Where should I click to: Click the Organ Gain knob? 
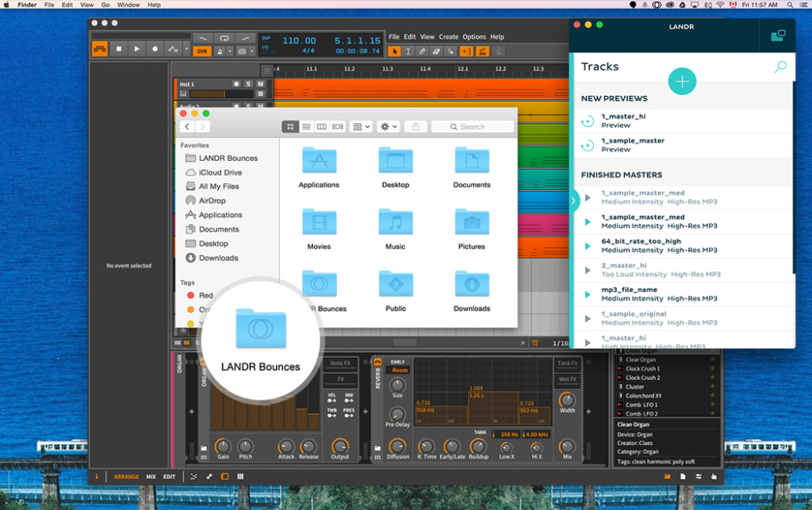coord(223,446)
